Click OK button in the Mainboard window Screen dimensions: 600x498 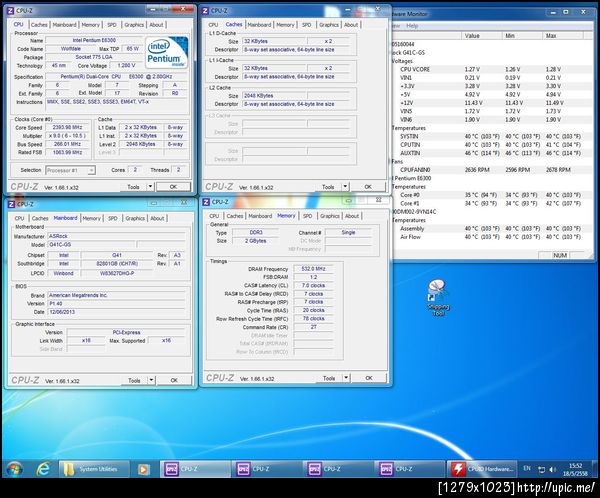click(174, 380)
